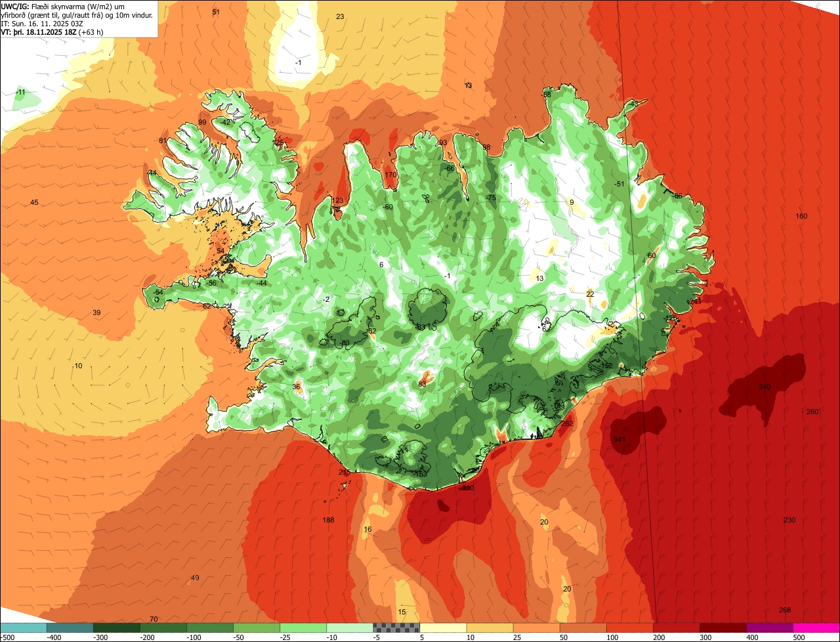Click the map value "262" near the south coast

pyautogui.click(x=567, y=423)
